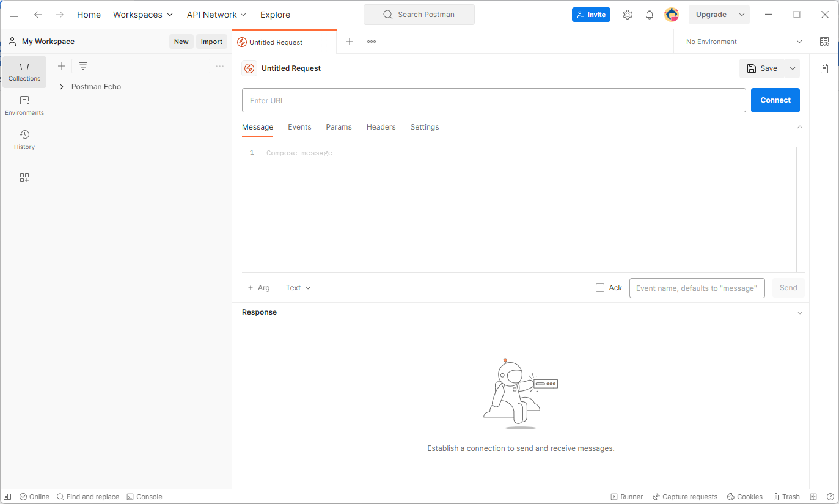Click the Socket.IO icon beside Untitled Request title
839x504 pixels.
pos(249,68)
